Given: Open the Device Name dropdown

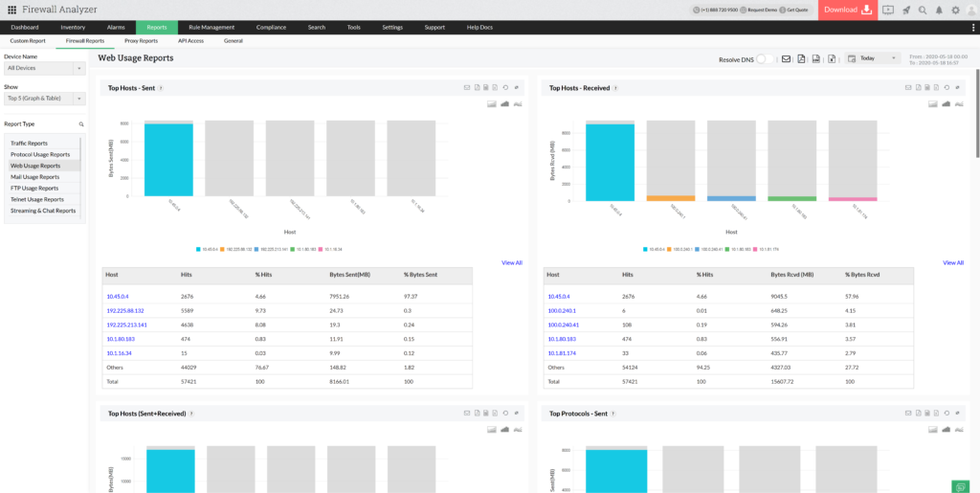Looking at the screenshot, I should point(44,68).
